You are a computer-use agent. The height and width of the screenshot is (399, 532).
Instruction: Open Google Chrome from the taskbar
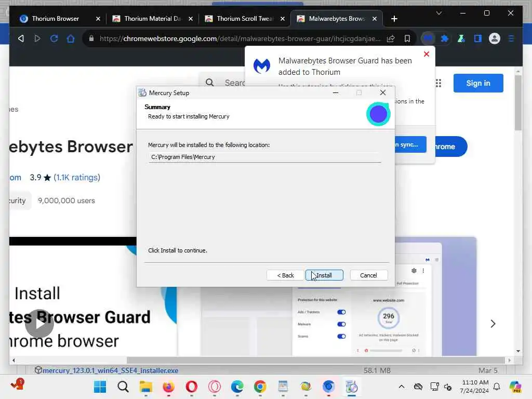260,387
